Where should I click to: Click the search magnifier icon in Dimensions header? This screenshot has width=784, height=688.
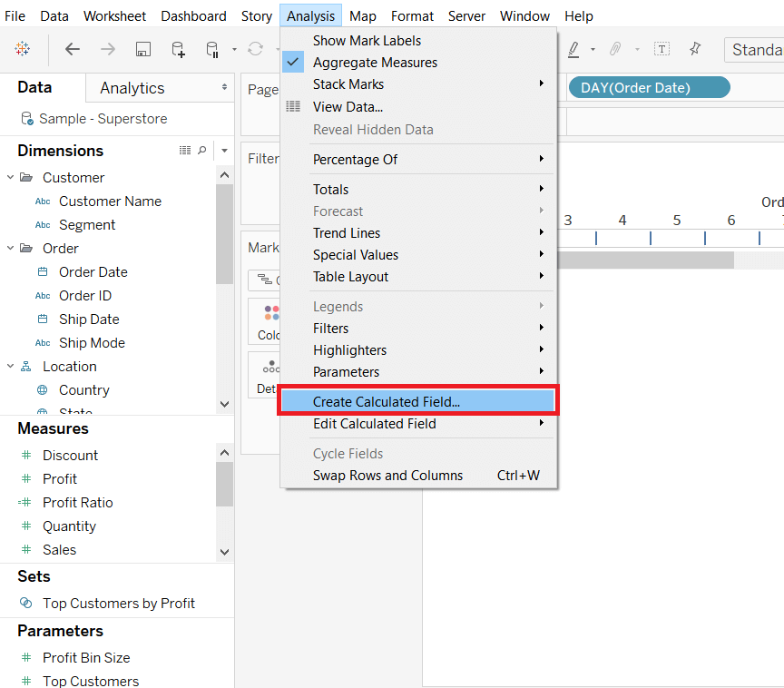tap(202, 150)
